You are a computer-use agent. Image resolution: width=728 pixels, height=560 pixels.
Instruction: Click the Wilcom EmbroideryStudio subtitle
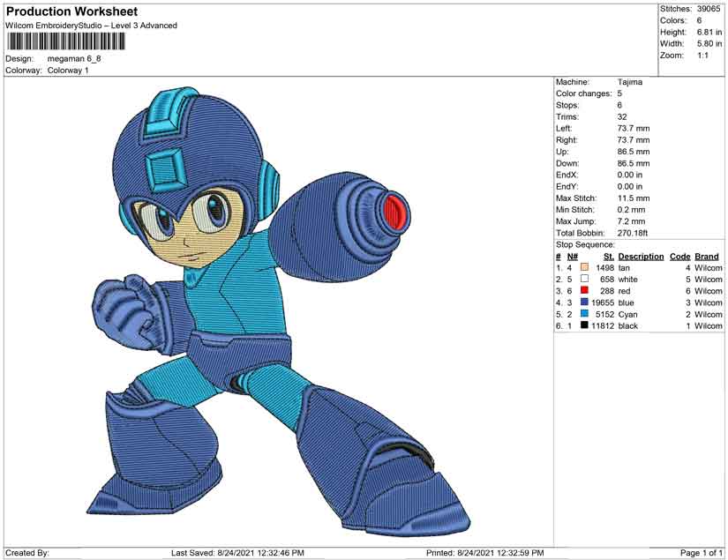tap(93, 25)
